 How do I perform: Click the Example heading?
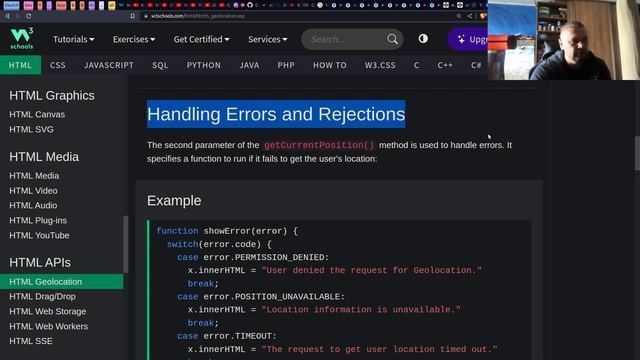coord(174,201)
